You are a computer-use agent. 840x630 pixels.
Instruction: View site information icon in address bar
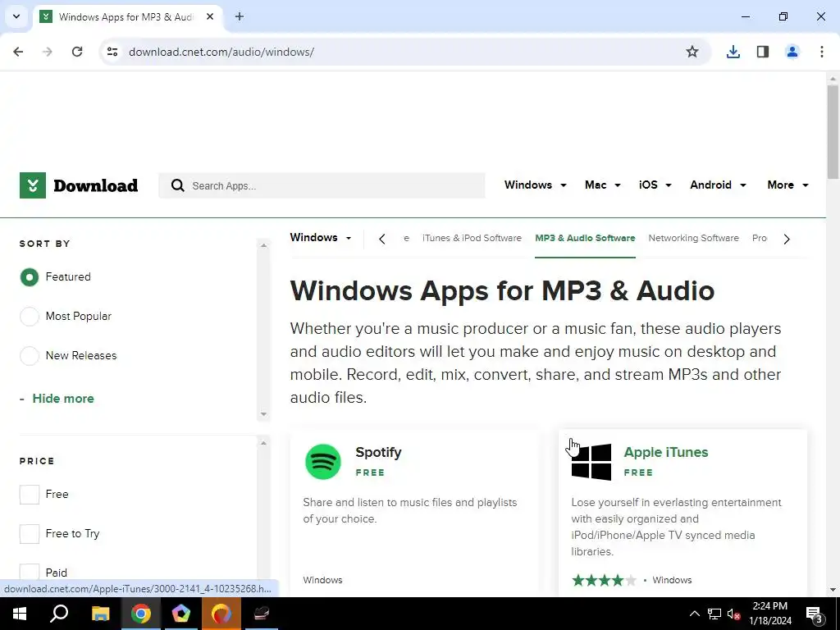[112, 52]
